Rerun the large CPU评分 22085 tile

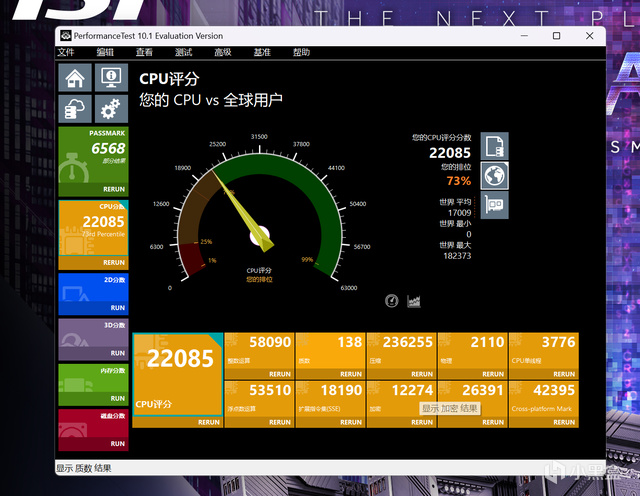point(209,422)
